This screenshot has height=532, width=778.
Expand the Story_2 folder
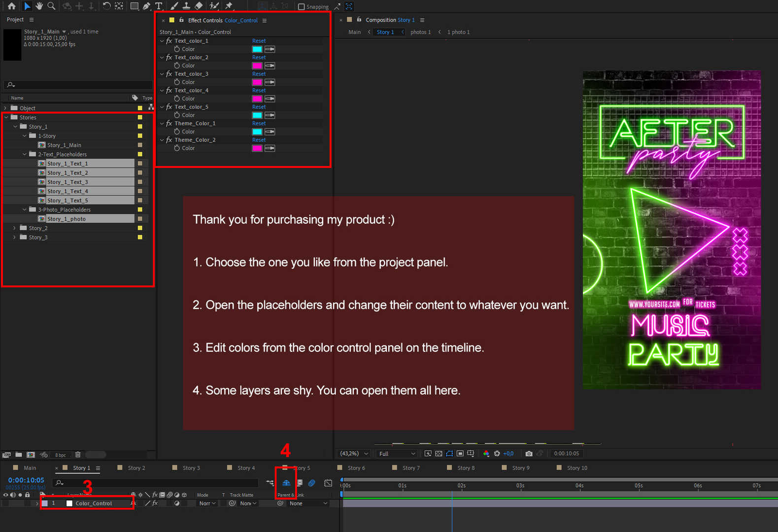tap(14, 228)
